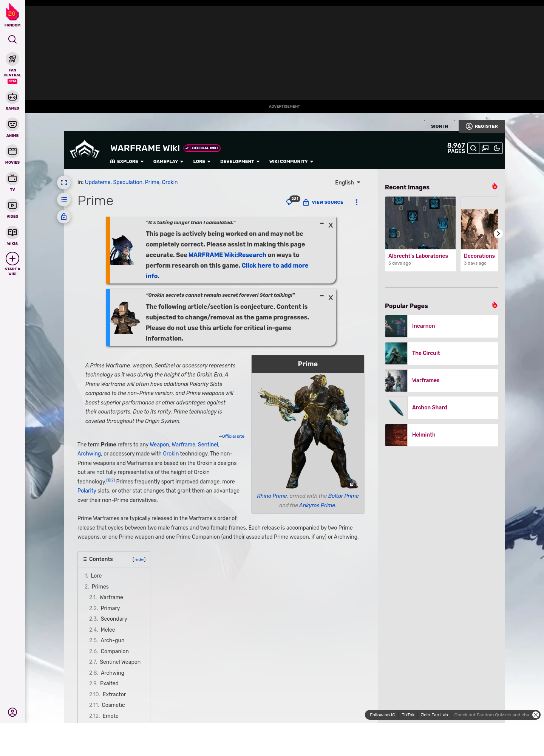544x756 pixels.
Task: Click the Rhino Prime infobox image
Action: pyautogui.click(x=308, y=431)
